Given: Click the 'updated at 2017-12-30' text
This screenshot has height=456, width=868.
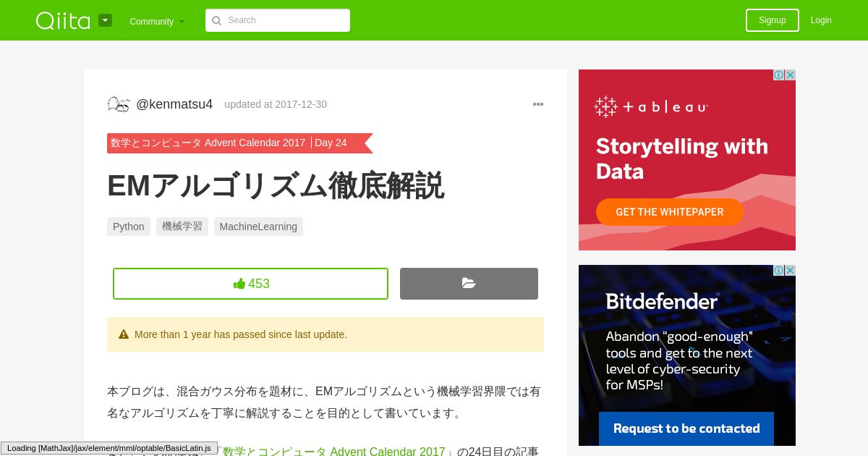Looking at the screenshot, I should tap(276, 104).
